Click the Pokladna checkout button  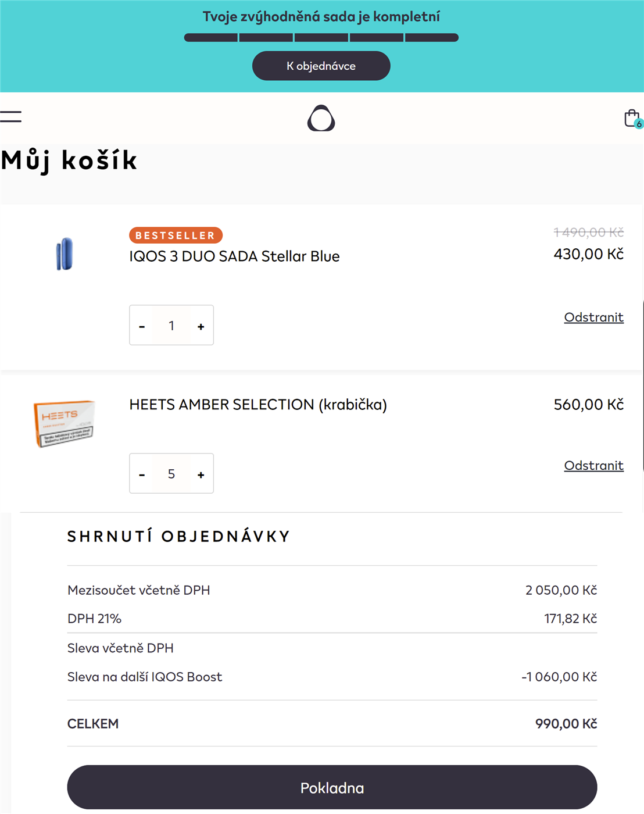pos(332,787)
